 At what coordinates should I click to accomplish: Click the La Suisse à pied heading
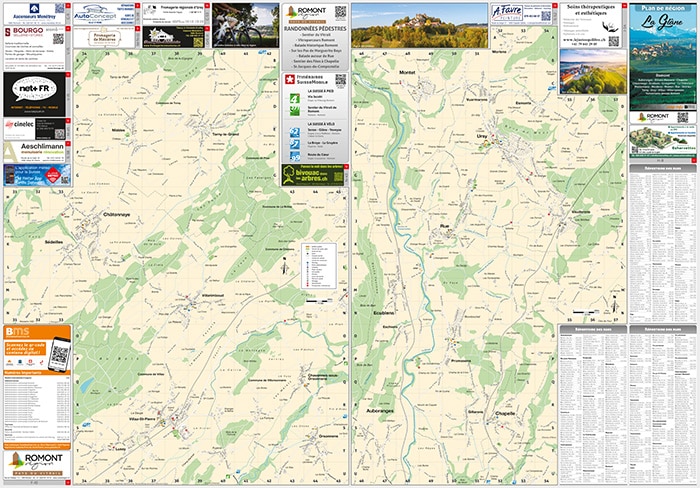[x=320, y=91]
